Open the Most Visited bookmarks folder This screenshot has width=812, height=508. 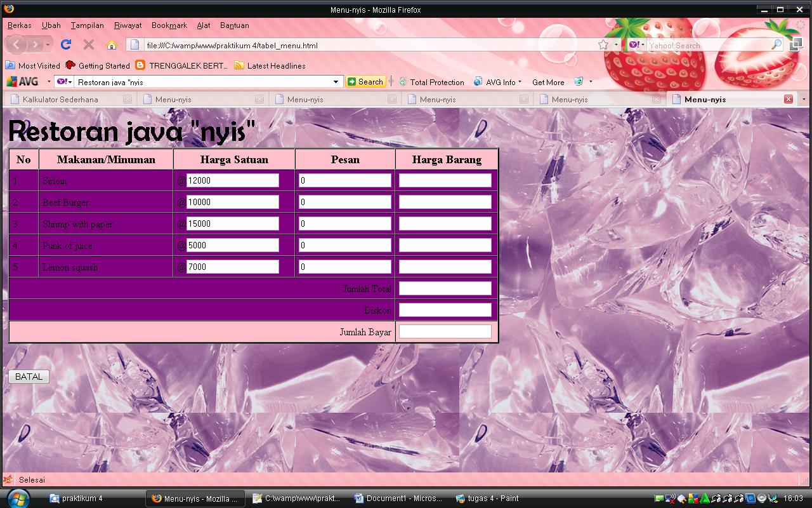[x=33, y=65]
